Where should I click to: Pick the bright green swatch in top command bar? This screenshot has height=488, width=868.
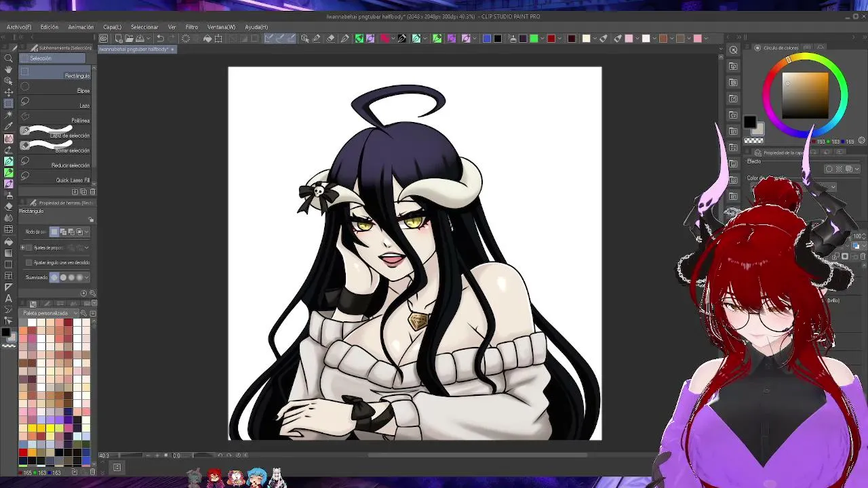click(x=534, y=39)
